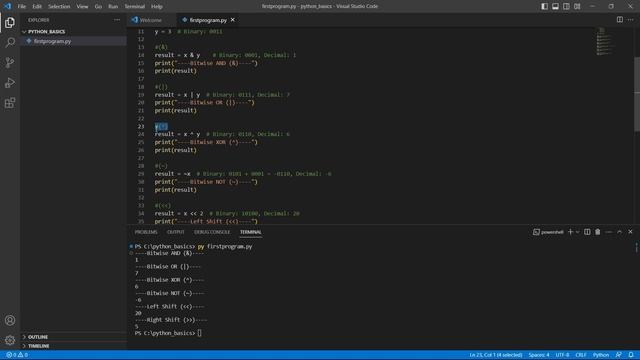This screenshot has height=360, width=640.
Task: Click the 'result = x & y' code on line 14
Action: coord(177,55)
